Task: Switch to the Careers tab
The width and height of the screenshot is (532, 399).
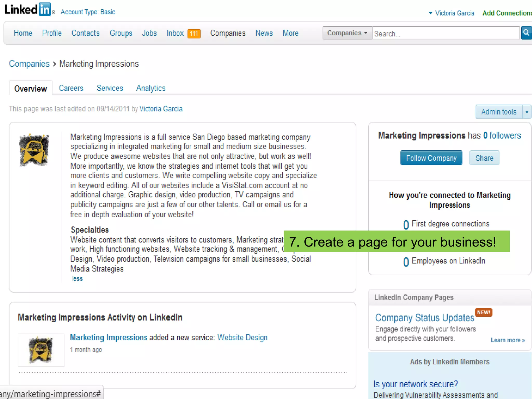Action: [x=71, y=88]
